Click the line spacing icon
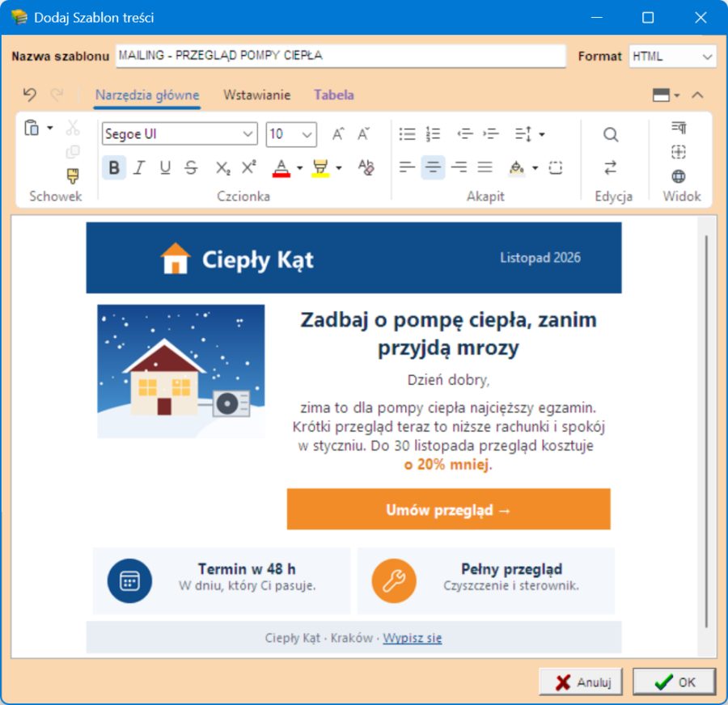The height and width of the screenshot is (705, 728). coord(523,134)
